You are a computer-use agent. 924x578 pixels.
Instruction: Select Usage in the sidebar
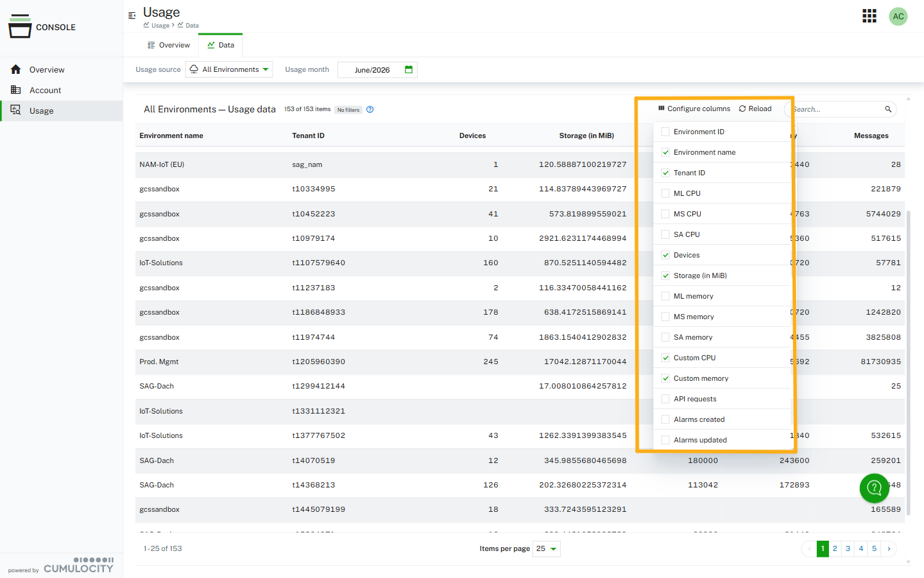coord(62,110)
